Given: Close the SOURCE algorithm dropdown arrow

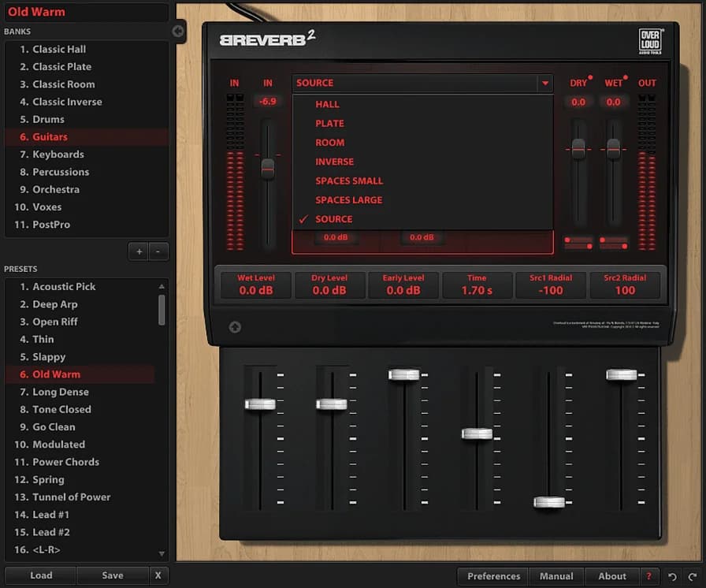Looking at the screenshot, I should point(544,84).
